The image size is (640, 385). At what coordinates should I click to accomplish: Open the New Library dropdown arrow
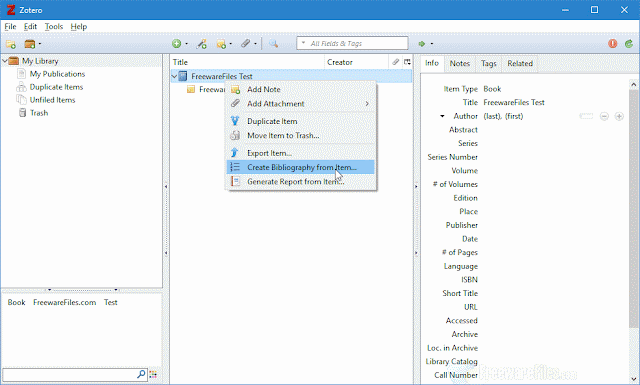click(x=40, y=44)
